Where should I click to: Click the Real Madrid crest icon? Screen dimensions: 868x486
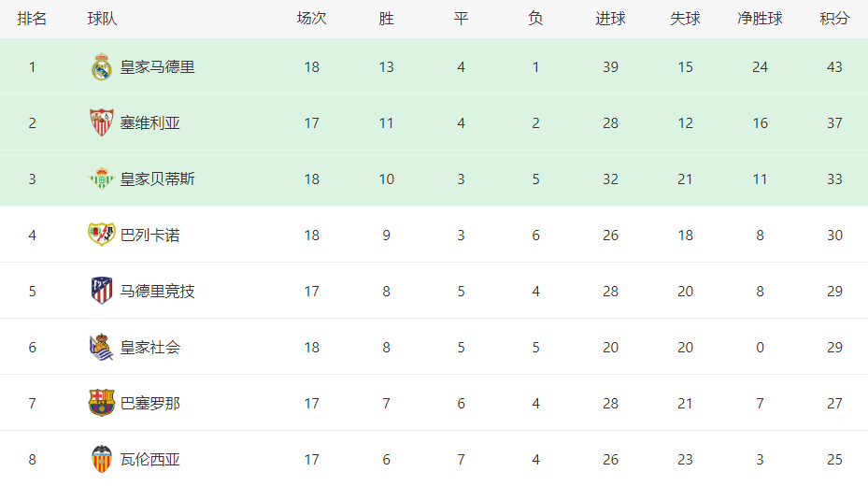[x=102, y=67]
